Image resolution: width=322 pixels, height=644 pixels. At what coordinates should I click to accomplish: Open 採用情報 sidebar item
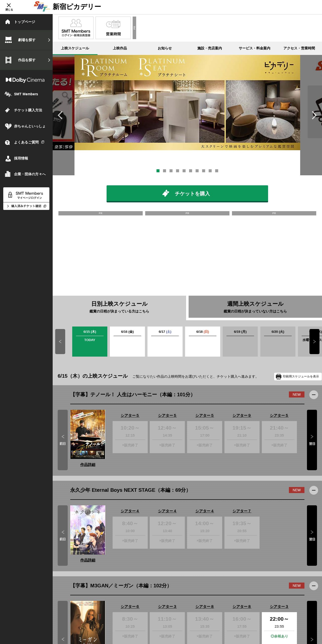(26, 158)
